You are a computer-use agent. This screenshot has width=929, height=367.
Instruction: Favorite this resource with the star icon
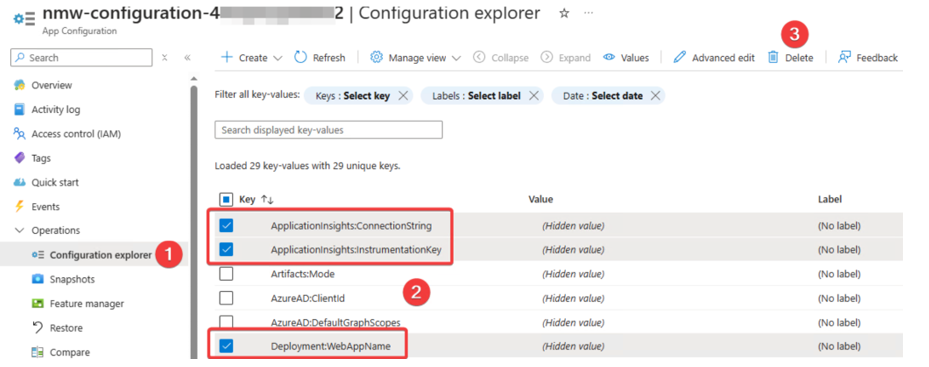(x=564, y=14)
